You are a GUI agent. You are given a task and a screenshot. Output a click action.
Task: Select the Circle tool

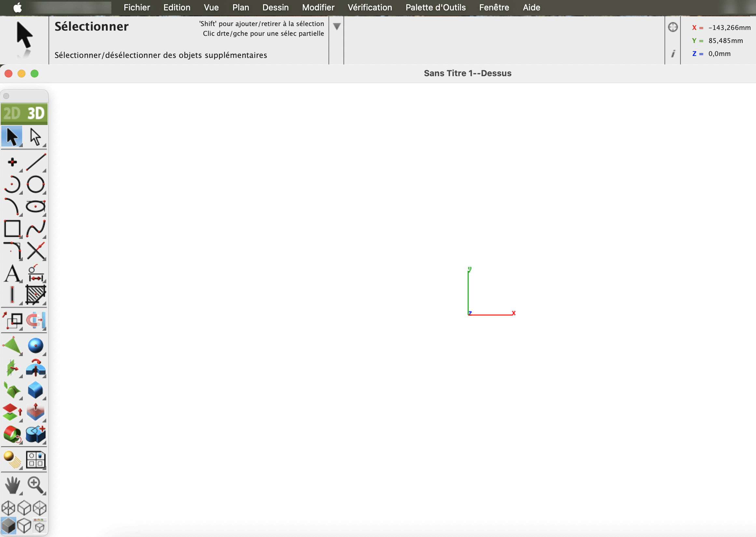[x=35, y=184]
